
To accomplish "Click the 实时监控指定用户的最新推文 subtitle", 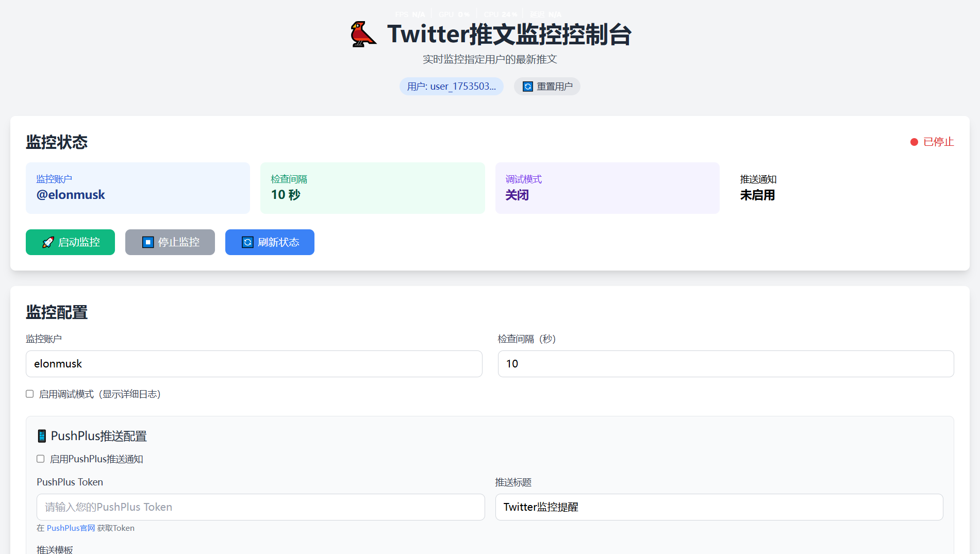I will [490, 59].
